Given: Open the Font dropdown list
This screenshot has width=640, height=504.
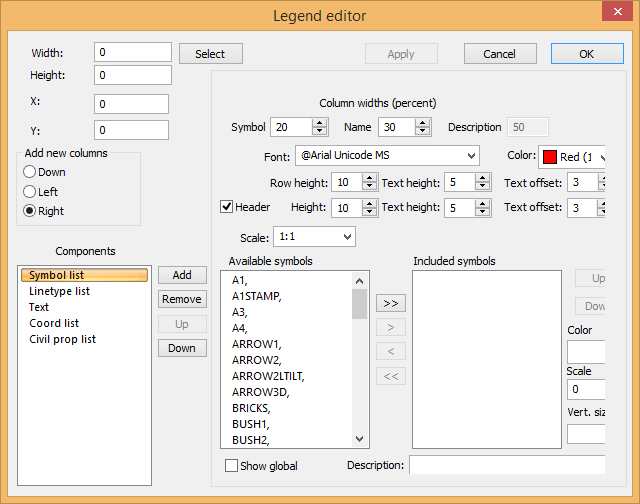Looking at the screenshot, I should click(470, 156).
